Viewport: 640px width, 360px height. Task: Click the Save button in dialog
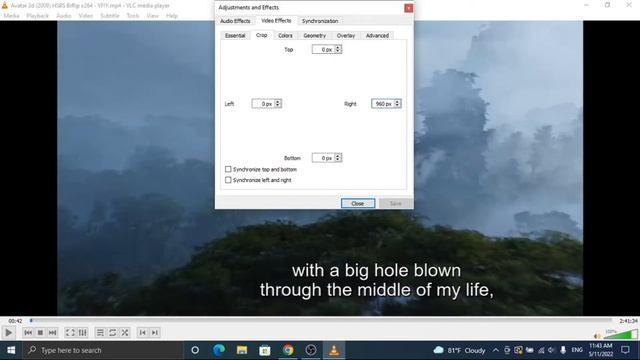coord(396,203)
